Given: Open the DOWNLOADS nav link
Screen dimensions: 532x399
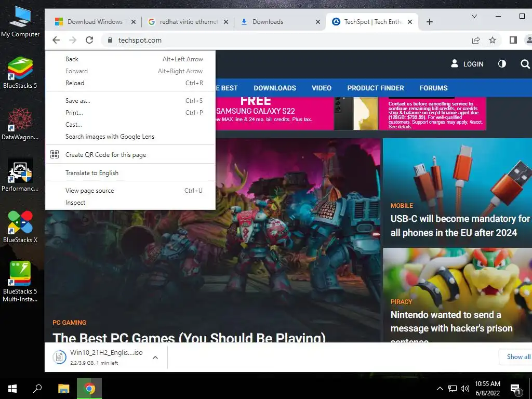Looking at the screenshot, I should pyautogui.click(x=275, y=88).
